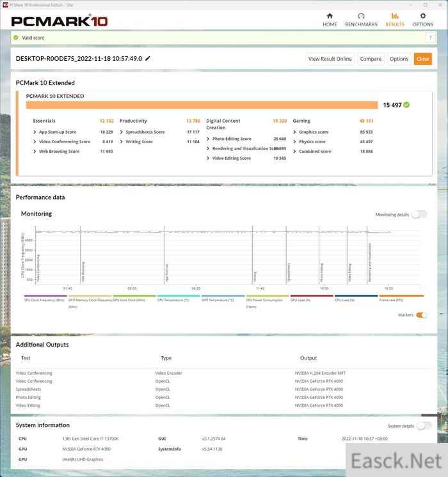Open the result Options button
The width and height of the screenshot is (448, 477).
coord(399,59)
